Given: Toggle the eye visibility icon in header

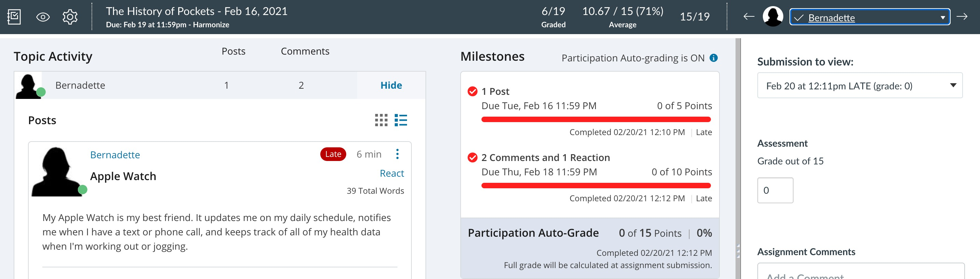Looking at the screenshot, I should pyautogui.click(x=43, y=17).
